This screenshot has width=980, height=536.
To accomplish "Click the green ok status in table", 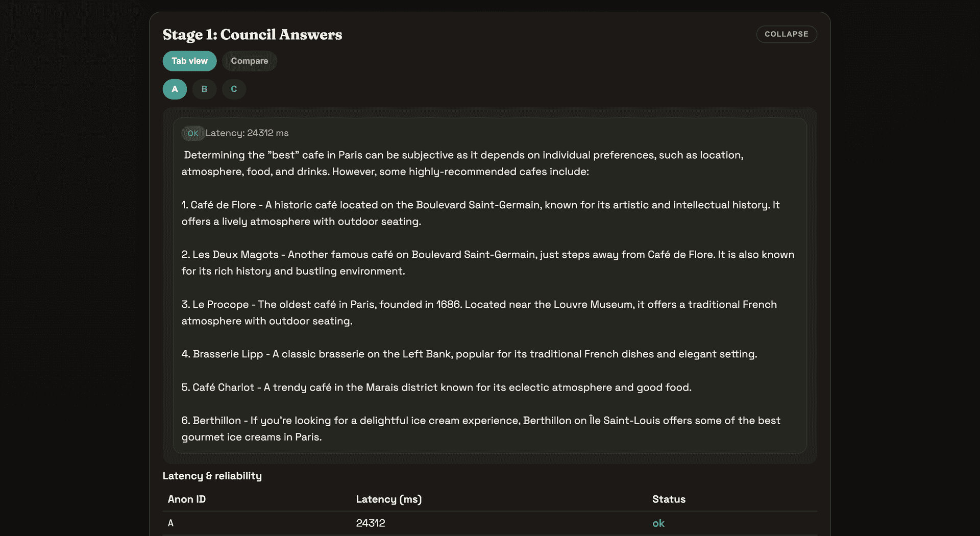I will (x=658, y=523).
